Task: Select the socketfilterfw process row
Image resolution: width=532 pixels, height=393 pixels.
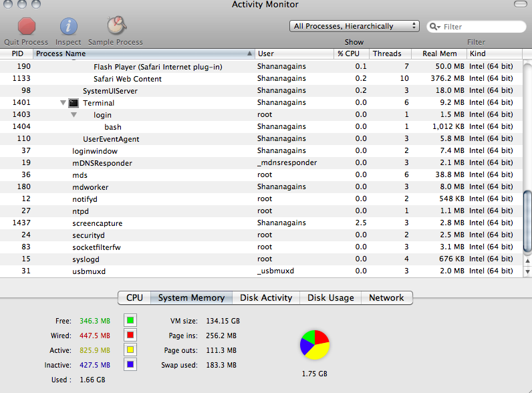Action: pyautogui.click(x=261, y=247)
